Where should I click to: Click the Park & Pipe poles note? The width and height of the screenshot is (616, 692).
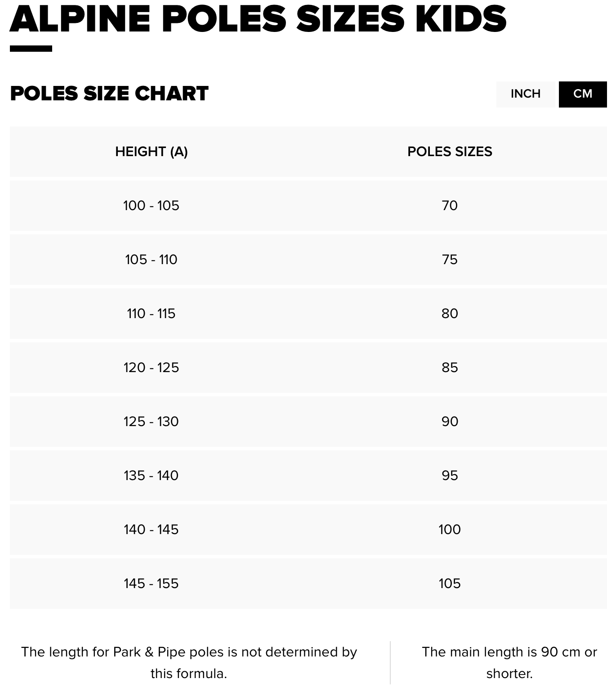pyautogui.click(x=189, y=662)
